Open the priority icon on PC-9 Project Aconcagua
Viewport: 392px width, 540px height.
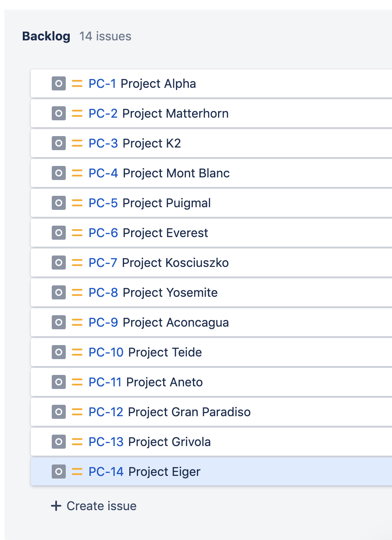[x=77, y=322]
